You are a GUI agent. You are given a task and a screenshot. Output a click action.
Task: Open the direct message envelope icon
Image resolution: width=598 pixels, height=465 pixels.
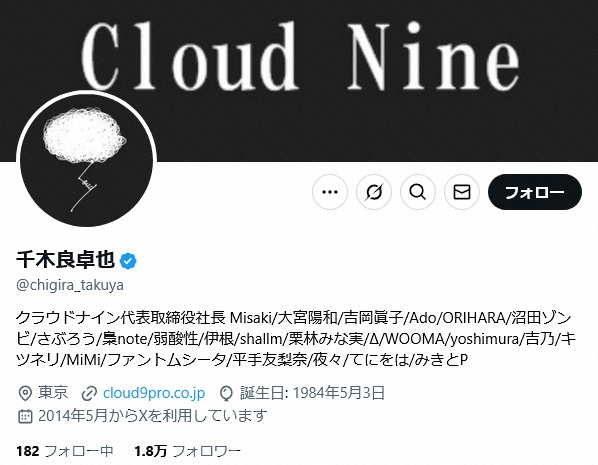click(x=461, y=192)
